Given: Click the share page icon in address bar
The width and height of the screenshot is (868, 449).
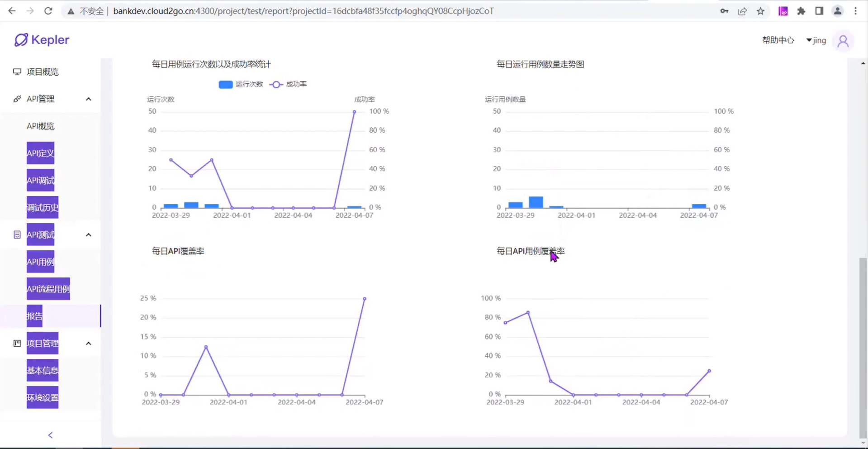Looking at the screenshot, I should (742, 11).
